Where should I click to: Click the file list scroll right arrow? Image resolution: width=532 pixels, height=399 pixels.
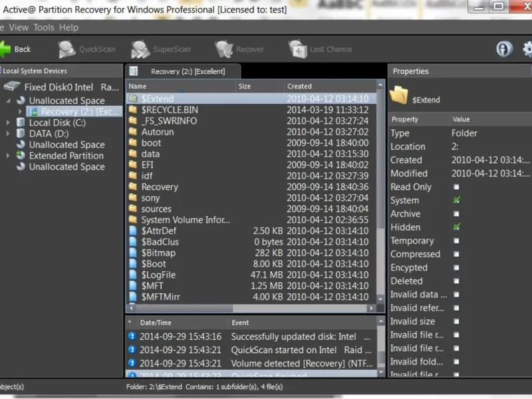click(x=371, y=308)
